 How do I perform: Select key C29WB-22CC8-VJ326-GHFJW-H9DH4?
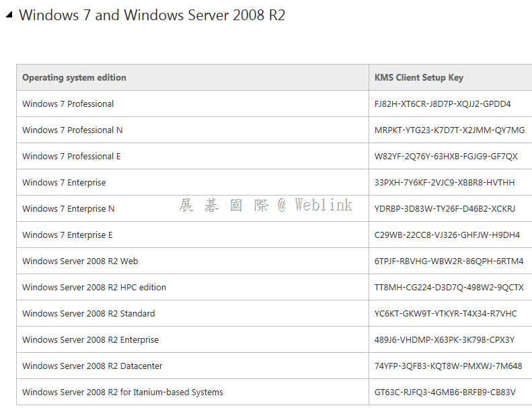(447, 235)
